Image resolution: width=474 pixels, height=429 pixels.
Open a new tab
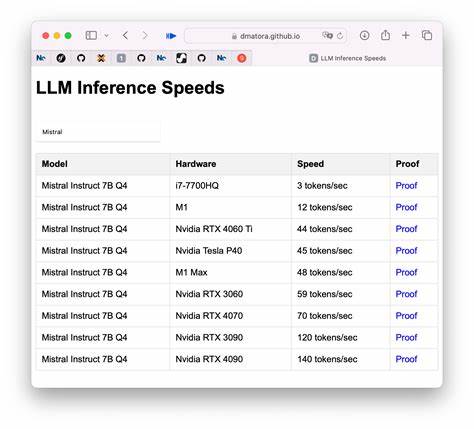(406, 35)
